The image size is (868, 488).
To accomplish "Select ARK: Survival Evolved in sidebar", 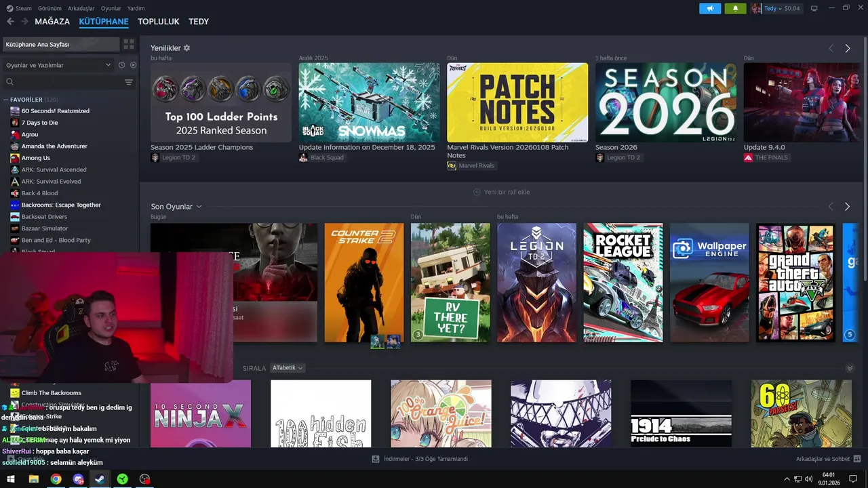I will [51, 181].
